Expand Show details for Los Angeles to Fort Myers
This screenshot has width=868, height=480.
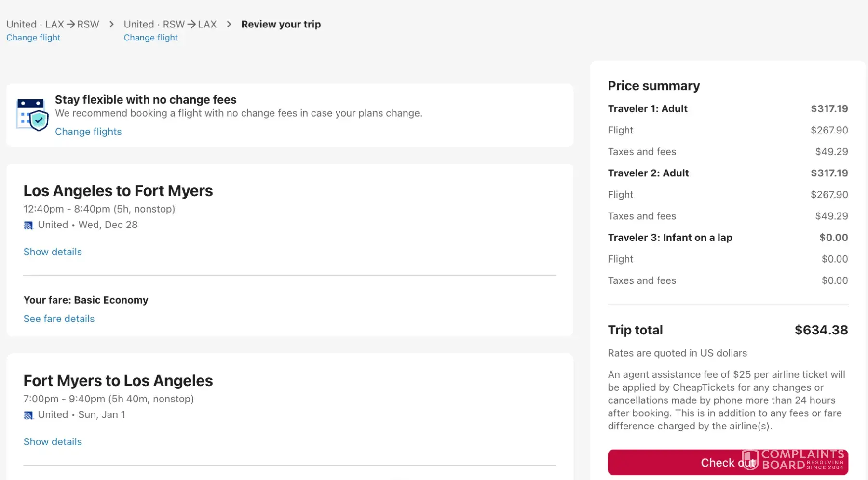53,252
